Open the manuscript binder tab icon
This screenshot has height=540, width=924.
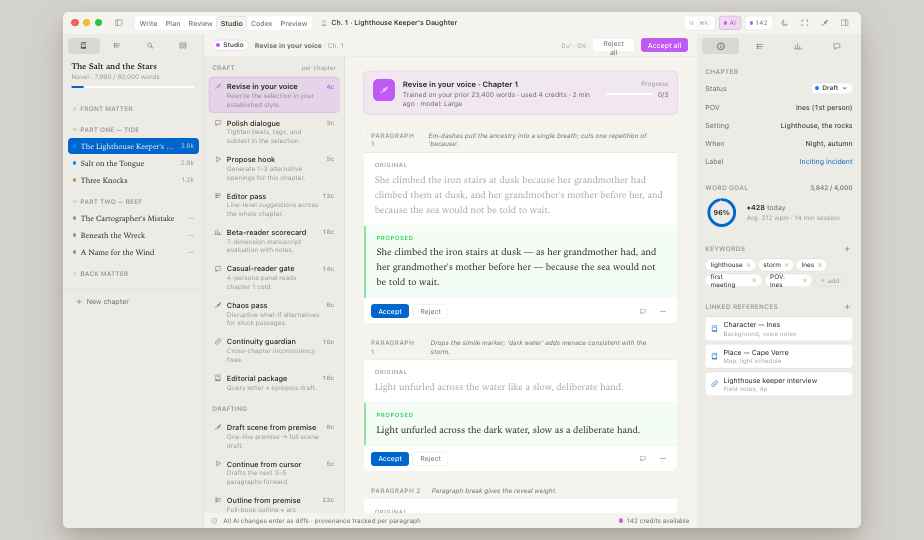click(84, 45)
